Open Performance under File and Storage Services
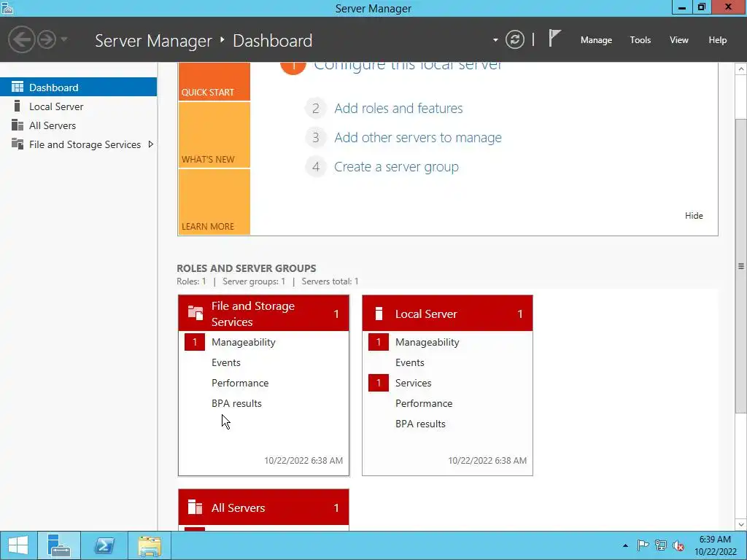 [240, 383]
